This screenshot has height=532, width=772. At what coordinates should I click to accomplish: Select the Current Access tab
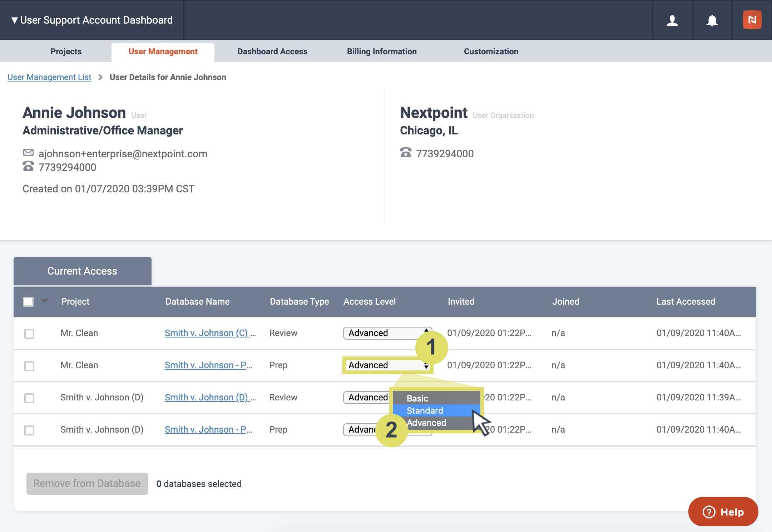tap(83, 271)
